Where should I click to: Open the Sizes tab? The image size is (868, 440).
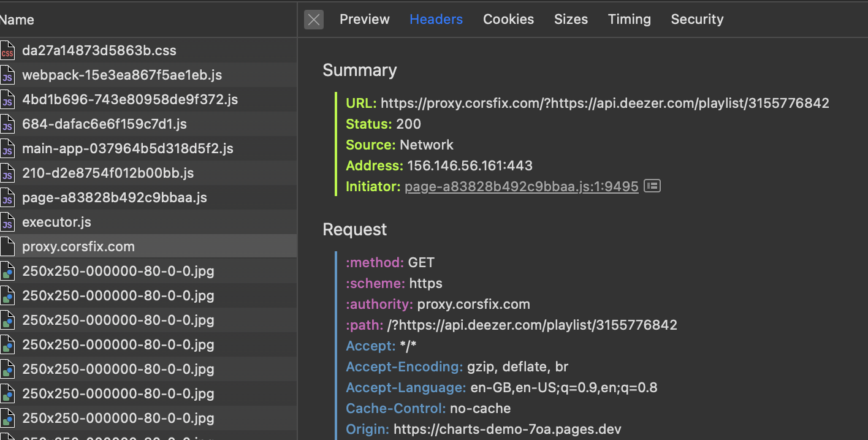point(571,20)
